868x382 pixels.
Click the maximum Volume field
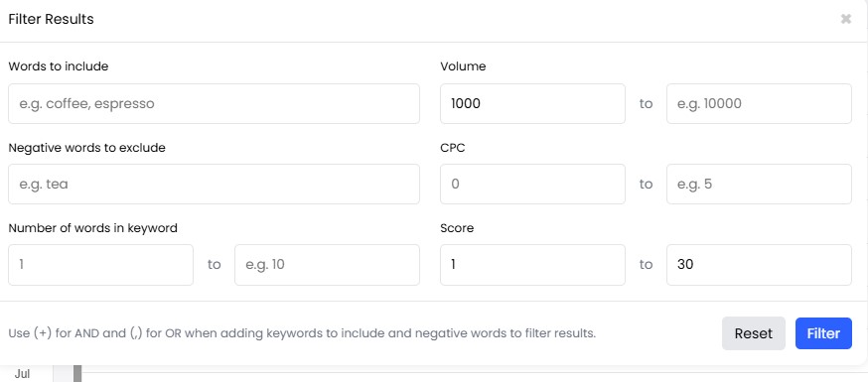[759, 103]
